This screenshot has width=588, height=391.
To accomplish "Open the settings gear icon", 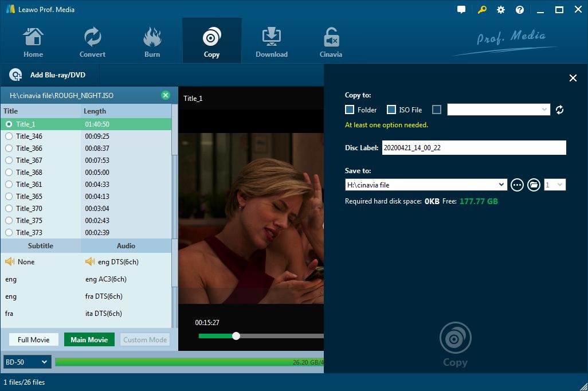I will tap(501, 10).
